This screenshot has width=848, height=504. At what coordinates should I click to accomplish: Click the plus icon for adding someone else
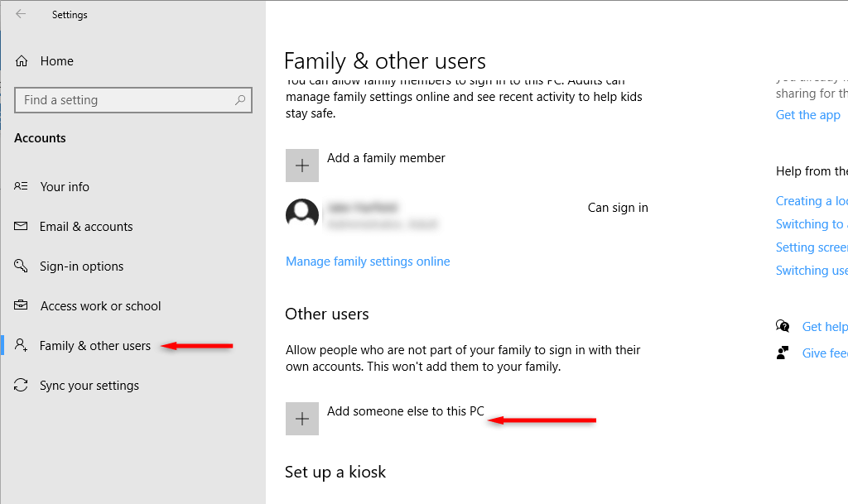pos(302,419)
